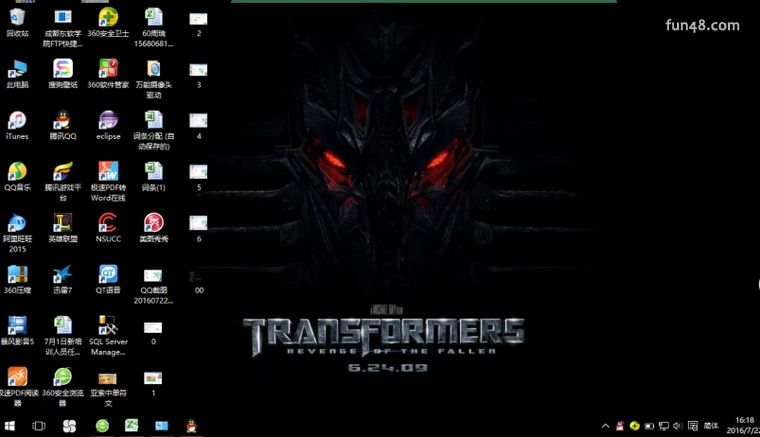This screenshot has height=437, width=760.
Task: Launch iTunes from the desktop
Action: click(17, 120)
